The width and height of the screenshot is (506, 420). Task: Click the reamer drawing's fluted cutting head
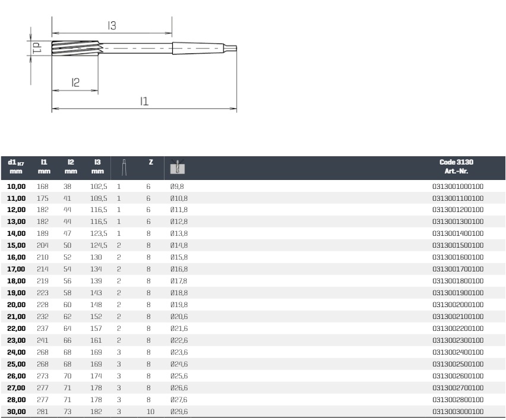tap(76, 48)
